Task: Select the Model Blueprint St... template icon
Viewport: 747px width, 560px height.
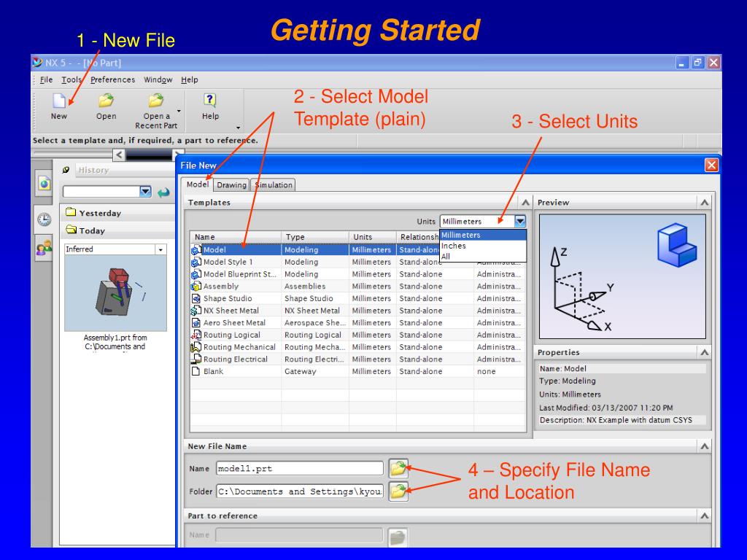Action: (x=196, y=274)
